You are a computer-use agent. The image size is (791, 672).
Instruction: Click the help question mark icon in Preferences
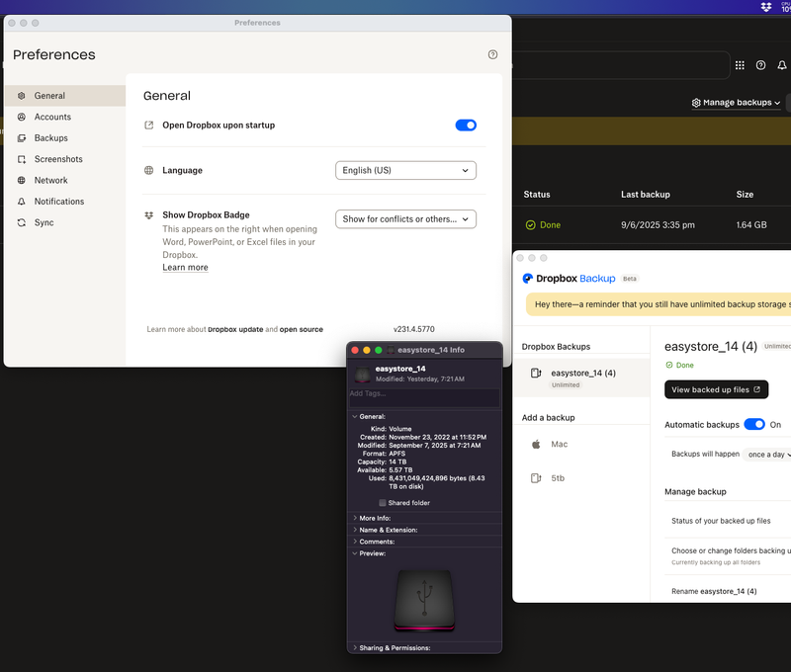492,55
